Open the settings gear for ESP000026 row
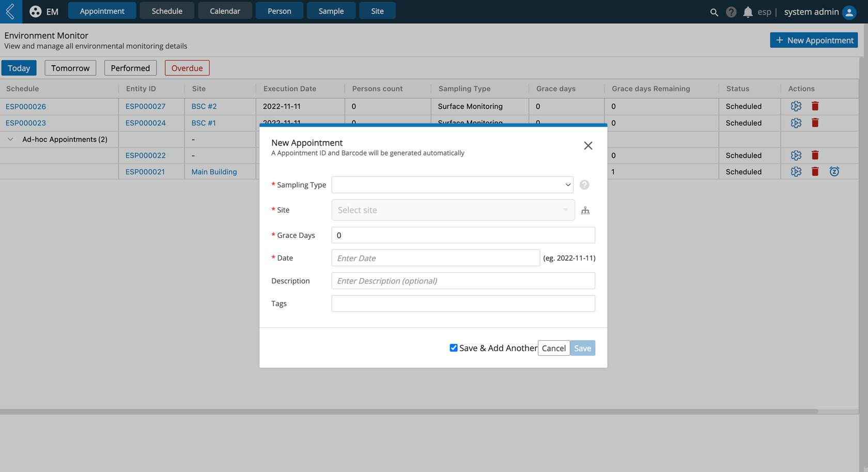This screenshot has width=868, height=472. [796, 106]
